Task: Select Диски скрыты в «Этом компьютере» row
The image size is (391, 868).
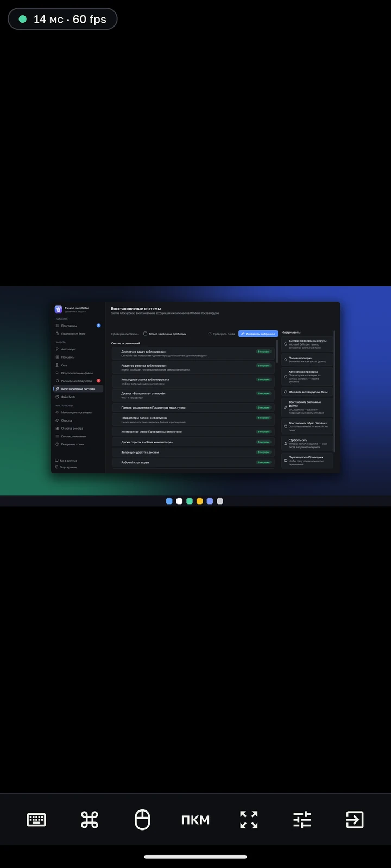Action: (x=193, y=442)
